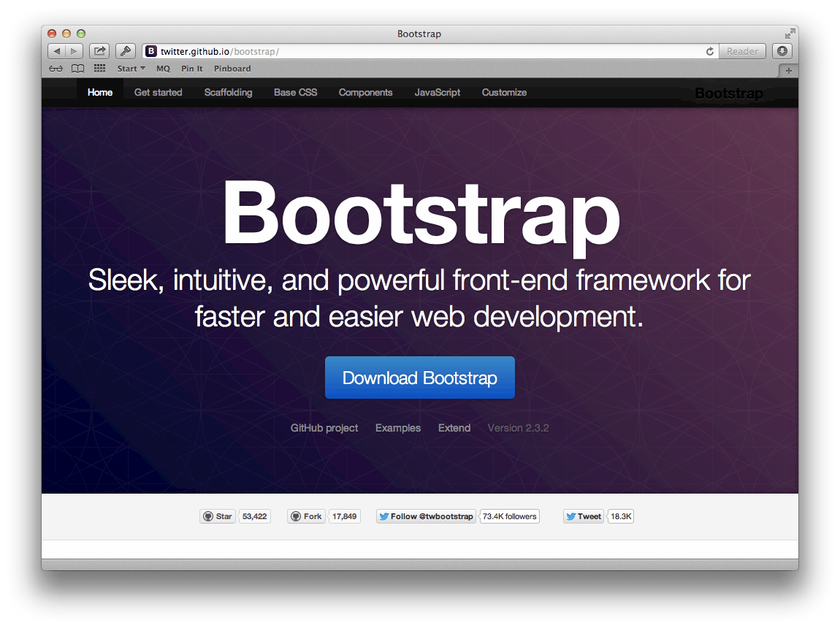This screenshot has height=628, width=840.
Task: Open the Base CSS nav item
Action: pyautogui.click(x=295, y=92)
